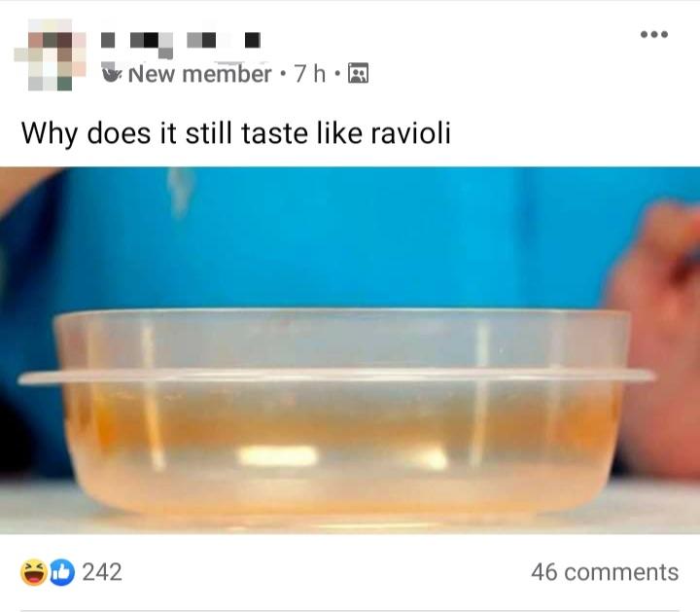Click the New member badge icon
Image resolution: width=700 pixels, height=612 pixels.
pyautogui.click(x=111, y=73)
